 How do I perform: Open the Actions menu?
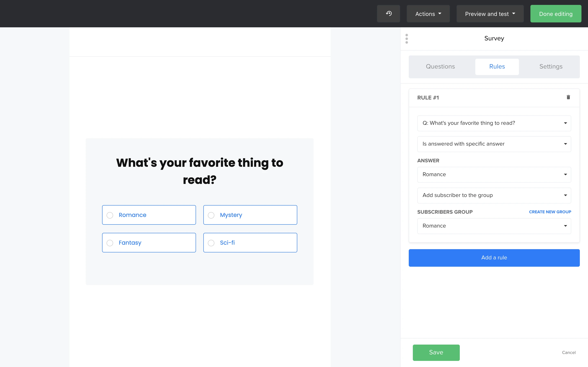pos(428,14)
